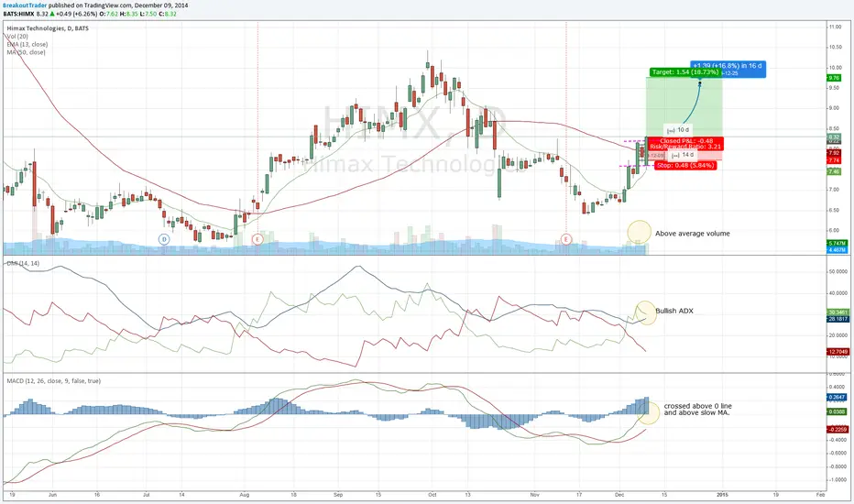Click the '10 d' date range label
Viewport: 854px width, 504px height.
tap(678, 130)
